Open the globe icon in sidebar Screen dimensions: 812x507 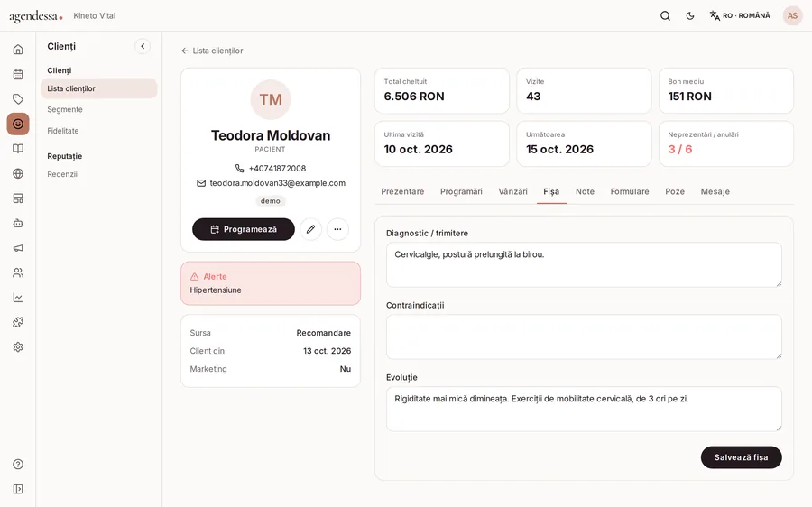[x=18, y=173]
